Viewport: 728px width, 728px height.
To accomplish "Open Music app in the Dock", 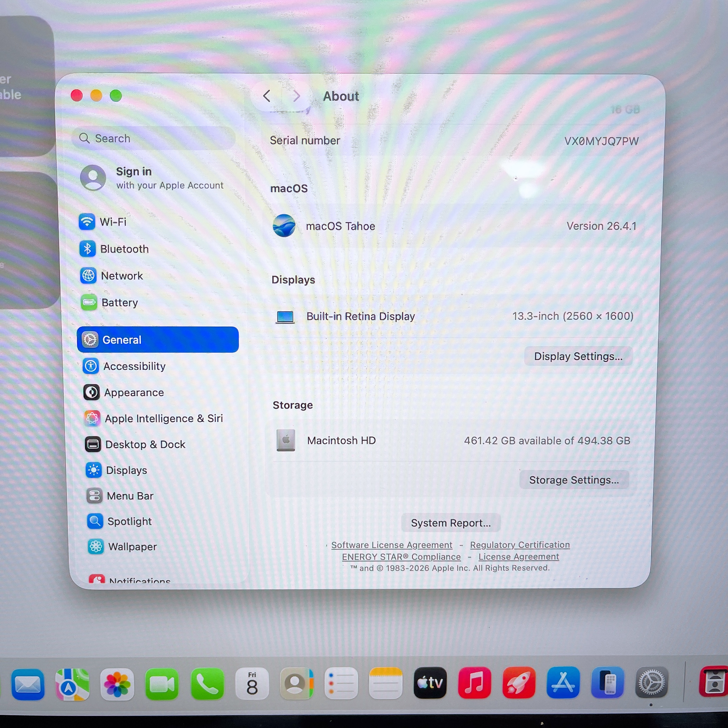I will (475, 682).
